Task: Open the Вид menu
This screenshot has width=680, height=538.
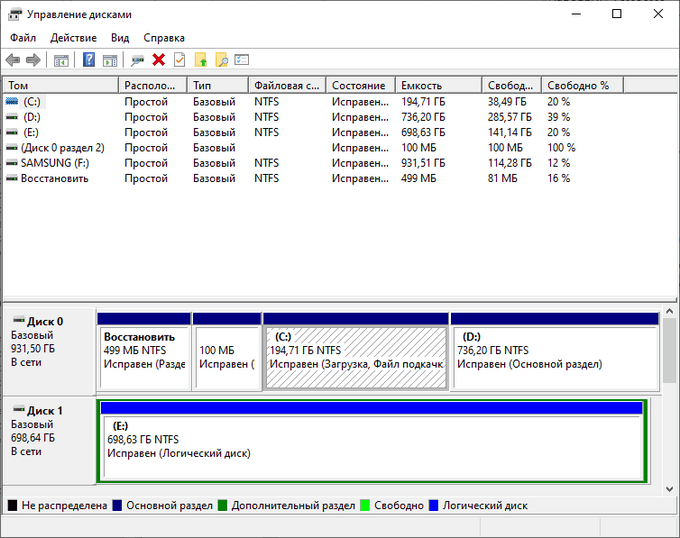Action: (x=120, y=38)
